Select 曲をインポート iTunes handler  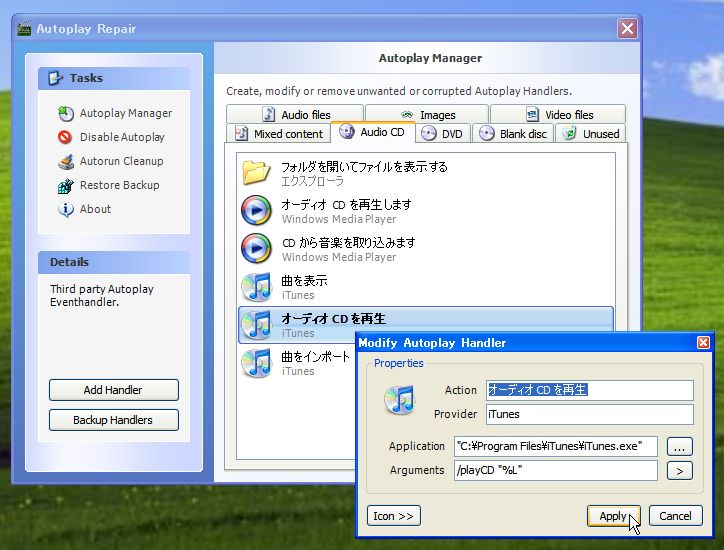click(x=298, y=363)
